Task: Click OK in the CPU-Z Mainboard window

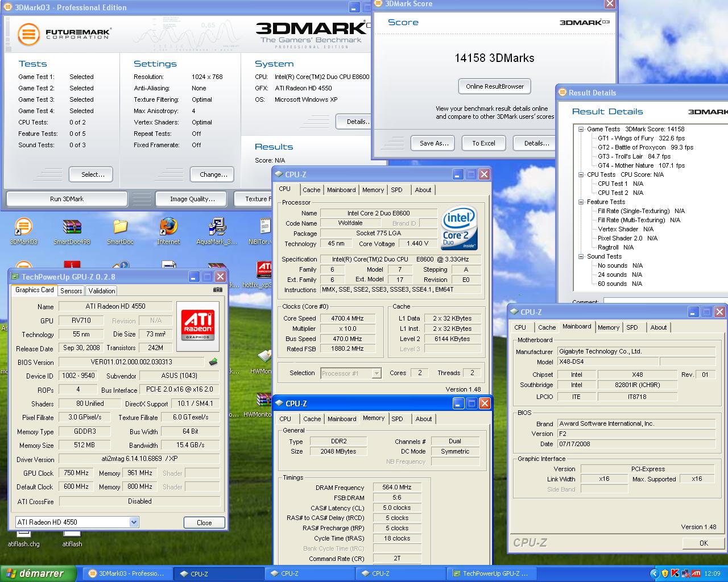Action: [x=704, y=543]
